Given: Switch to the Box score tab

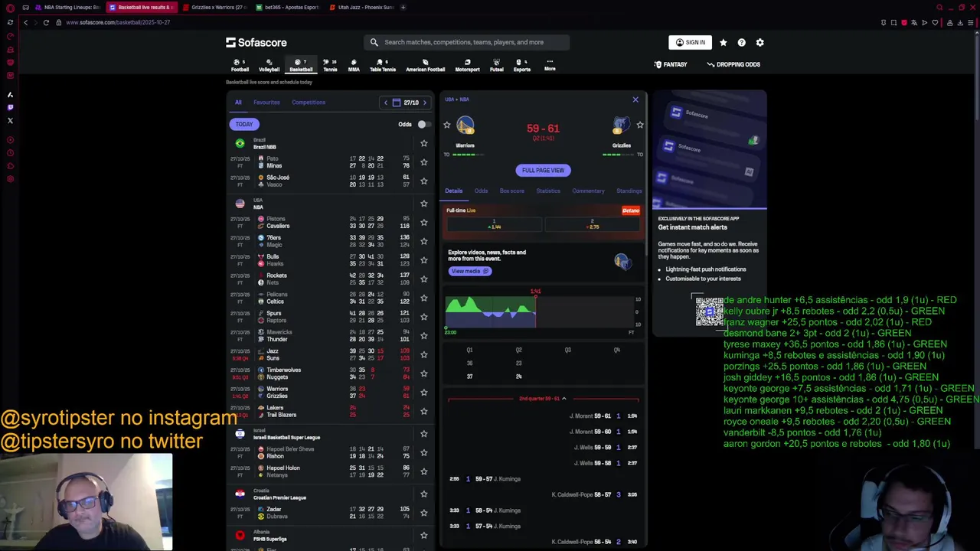Looking at the screenshot, I should pos(512,191).
